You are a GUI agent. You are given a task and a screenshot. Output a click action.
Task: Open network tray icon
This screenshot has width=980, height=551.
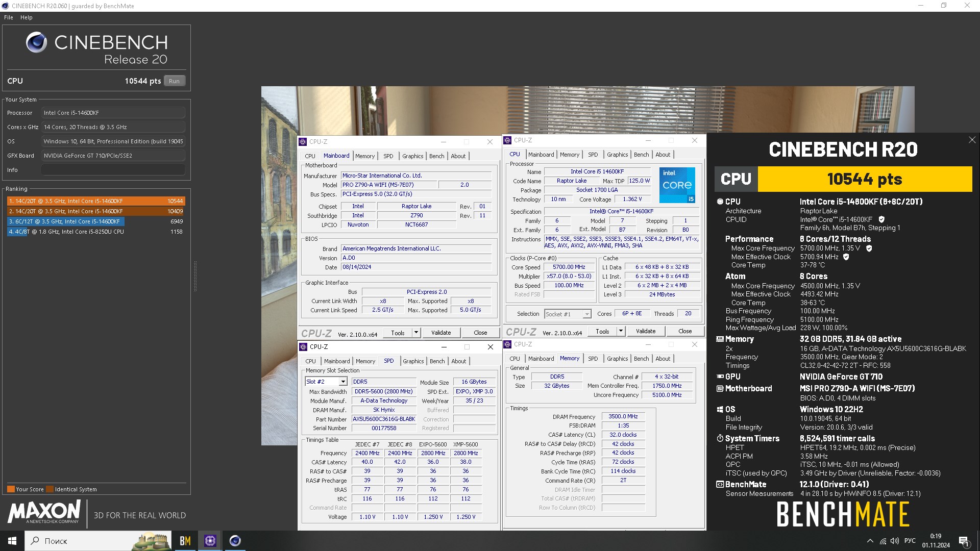[x=883, y=541]
